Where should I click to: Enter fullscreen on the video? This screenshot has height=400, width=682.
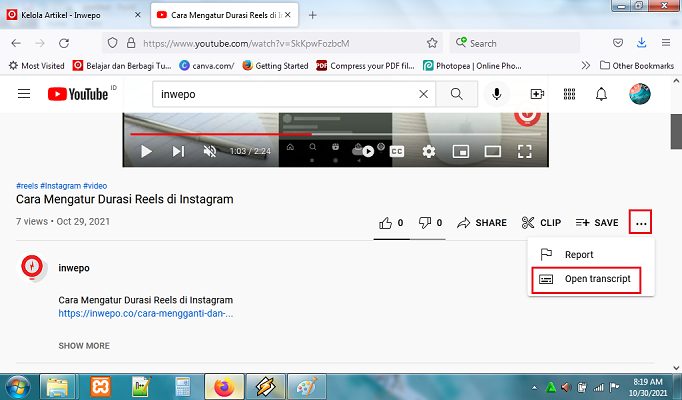coord(525,151)
